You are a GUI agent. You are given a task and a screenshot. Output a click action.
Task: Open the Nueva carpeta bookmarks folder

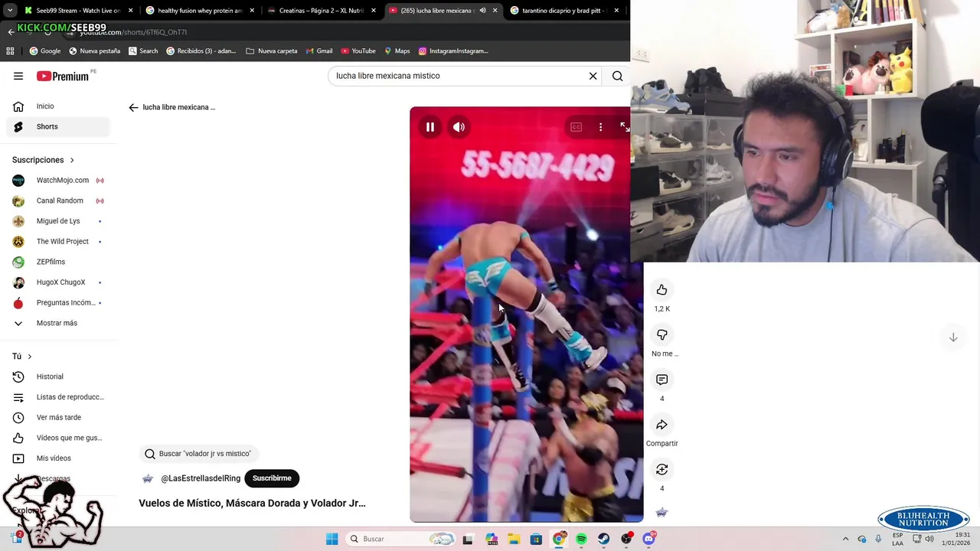coord(272,51)
